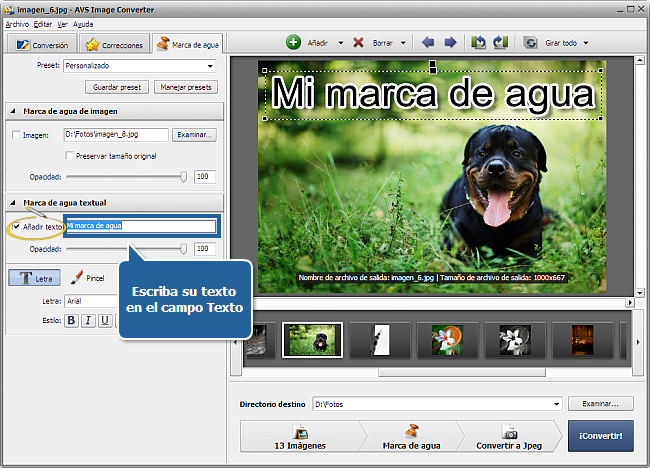Click the green Añadir plus icon
The image size is (650, 468).
tap(293, 43)
